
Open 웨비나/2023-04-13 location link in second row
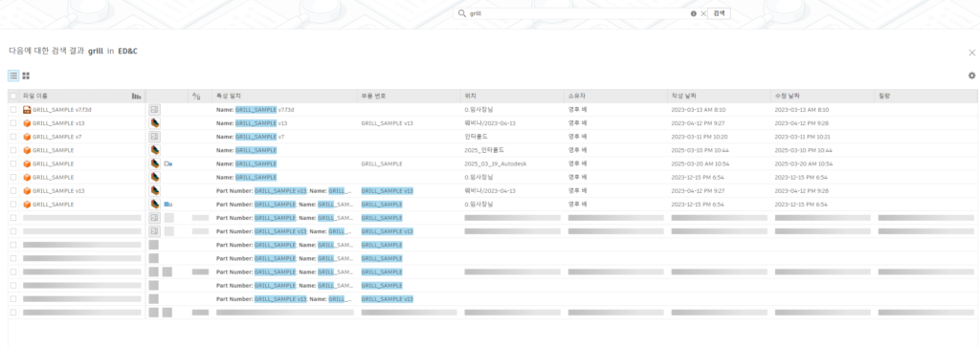[488, 123]
